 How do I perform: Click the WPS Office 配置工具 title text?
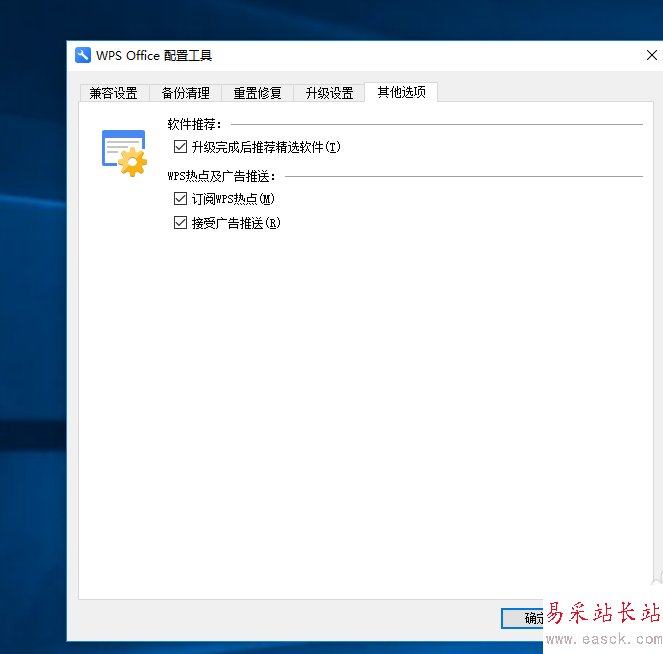click(x=154, y=55)
